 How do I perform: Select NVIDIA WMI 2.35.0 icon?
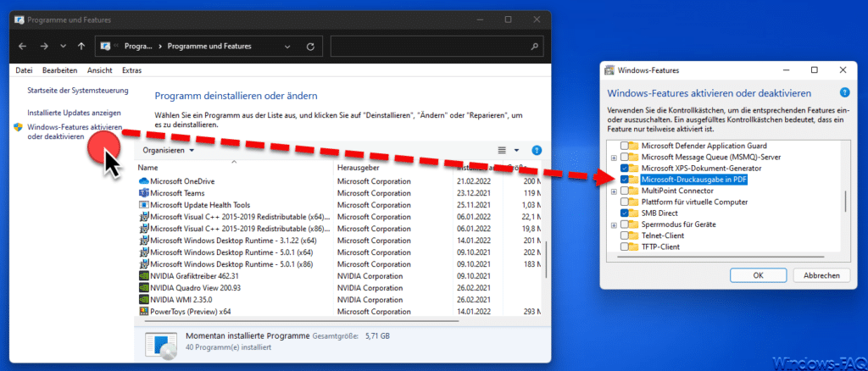(x=144, y=300)
